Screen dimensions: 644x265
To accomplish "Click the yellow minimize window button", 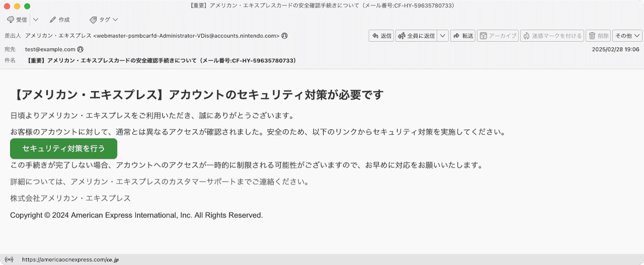I will coord(17,6).
